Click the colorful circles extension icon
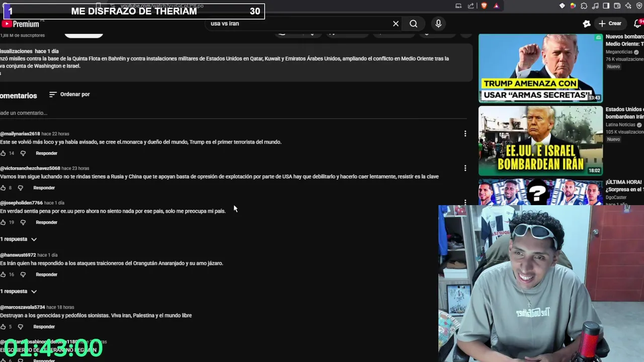This screenshot has width=644, height=362. (x=573, y=6)
